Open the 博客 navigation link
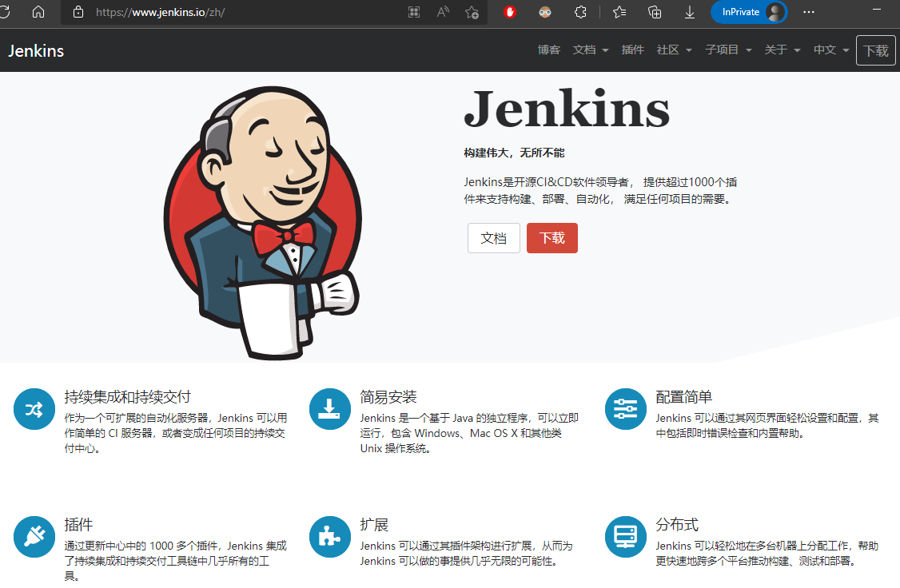Viewport: 900px width, 588px height. (549, 50)
